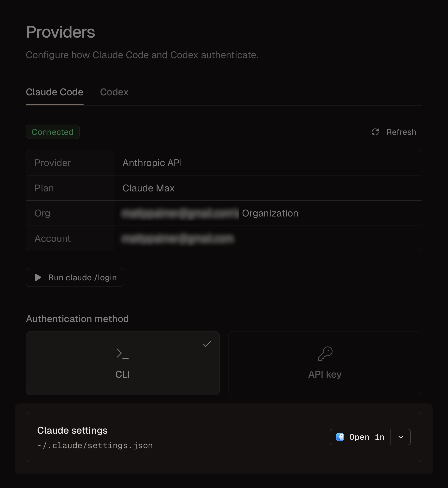Select CLI authentication method card
This screenshot has width=448, height=488.
click(x=123, y=363)
